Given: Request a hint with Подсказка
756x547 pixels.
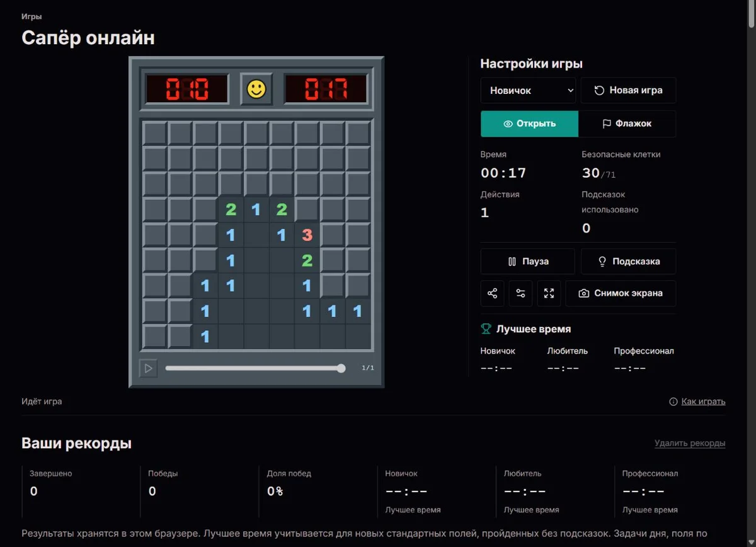Looking at the screenshot, I should click(628, 262).
